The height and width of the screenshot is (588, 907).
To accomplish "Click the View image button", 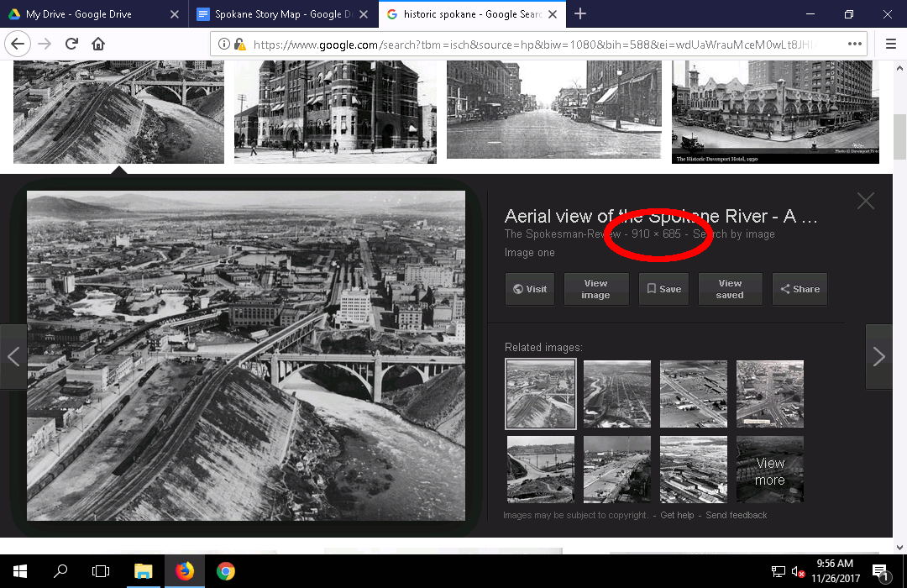I will click(595, 289).
